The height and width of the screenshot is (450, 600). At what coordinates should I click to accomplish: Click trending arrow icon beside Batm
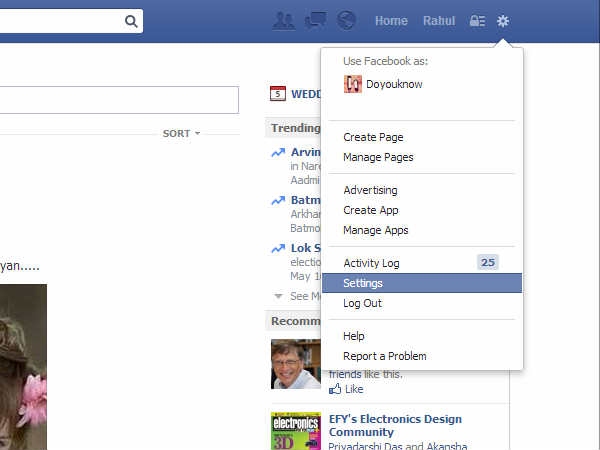coord(278,200)
